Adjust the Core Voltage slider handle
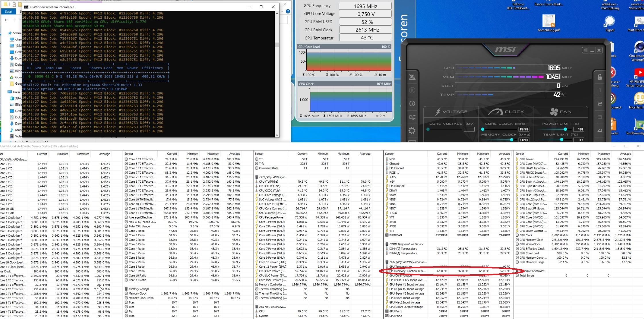The width and height of the screenshot is (644, 319). [x=428, y=129]
